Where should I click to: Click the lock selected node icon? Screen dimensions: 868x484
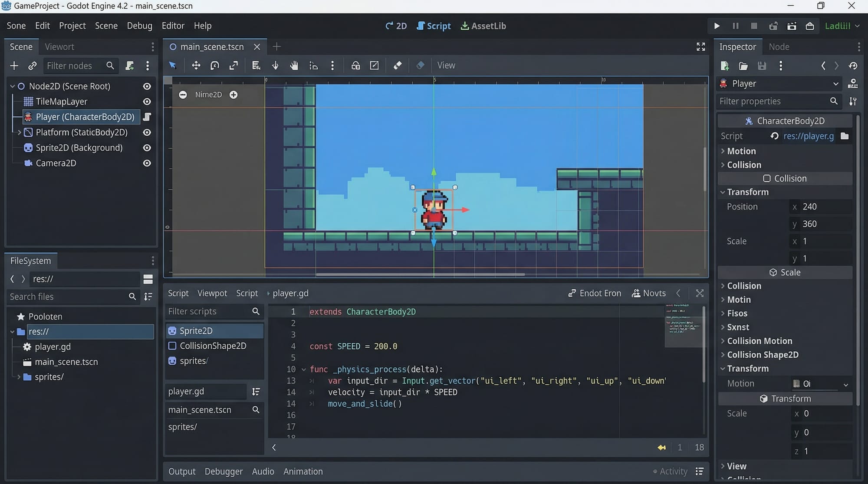click(355, 65)
